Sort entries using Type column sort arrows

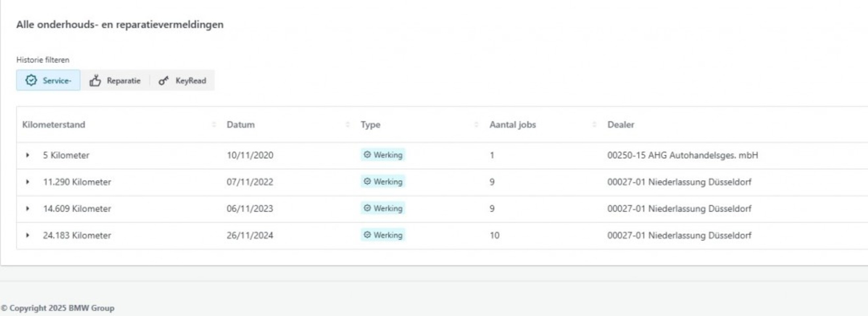pyautogui.click(x=476, y=125)
